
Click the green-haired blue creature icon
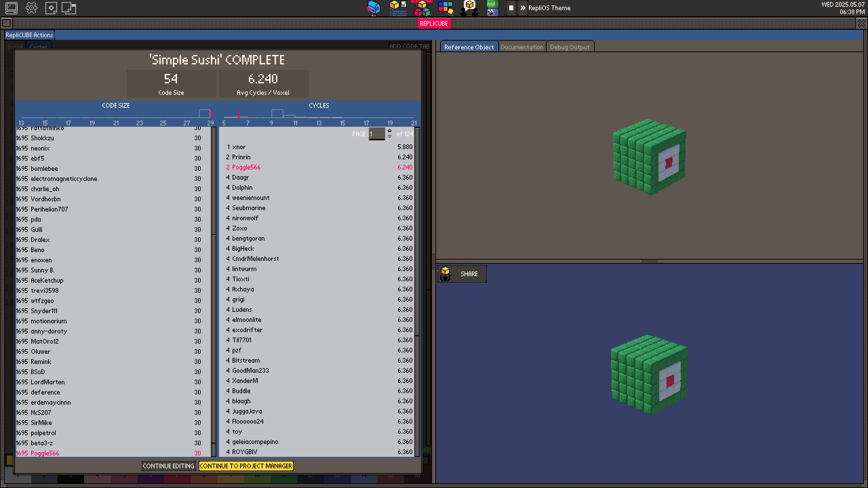(492, 8)
